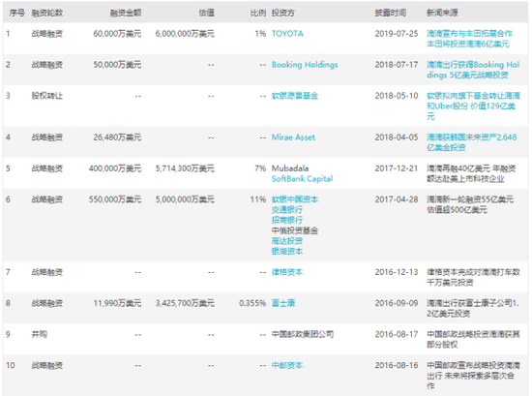The width and height of the screenshot is (532, 396).
Task: Open the Mirae Asset investor link
Action: pos(293,137)
